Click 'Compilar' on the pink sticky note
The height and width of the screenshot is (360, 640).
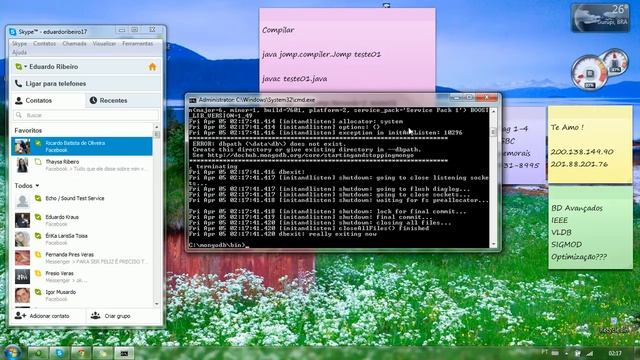[x=278, y=30]
